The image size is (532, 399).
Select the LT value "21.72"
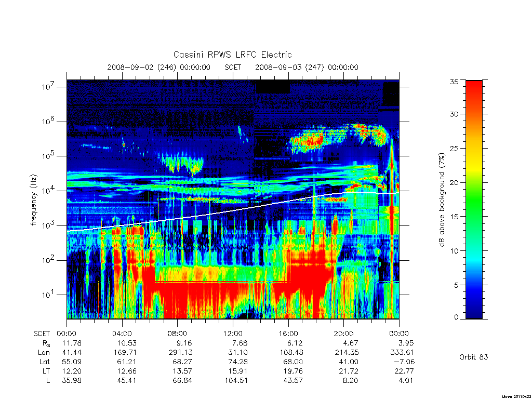pyautogui.click(x=349, y=371)
